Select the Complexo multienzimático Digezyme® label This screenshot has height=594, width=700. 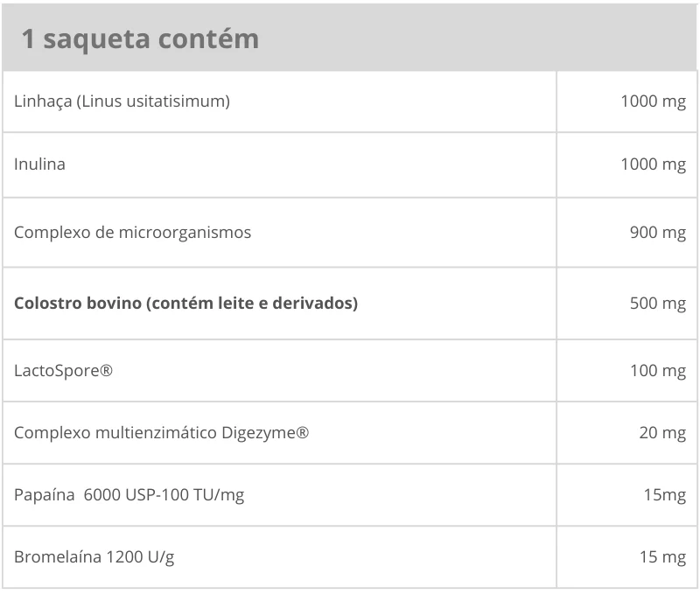[161, 433]
